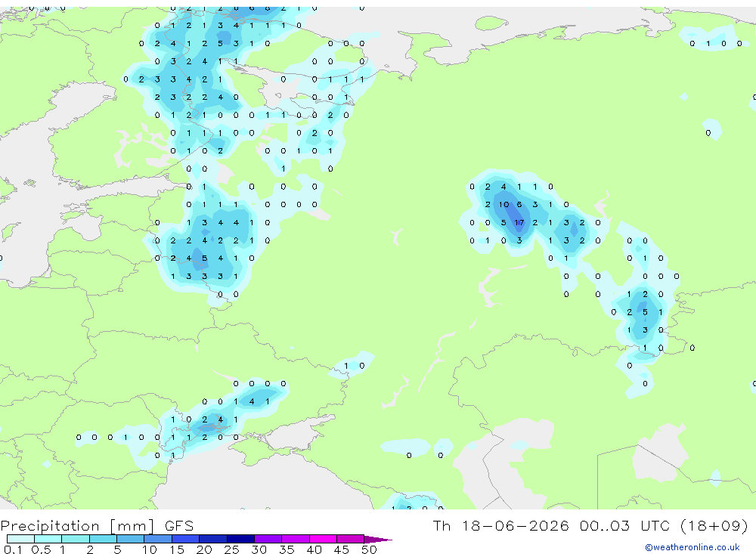Image resolution: width=756 pixels, height=554 pixels.
Task: Click the '(18+09)' forecast run text
Action: [x=714, y=525]
